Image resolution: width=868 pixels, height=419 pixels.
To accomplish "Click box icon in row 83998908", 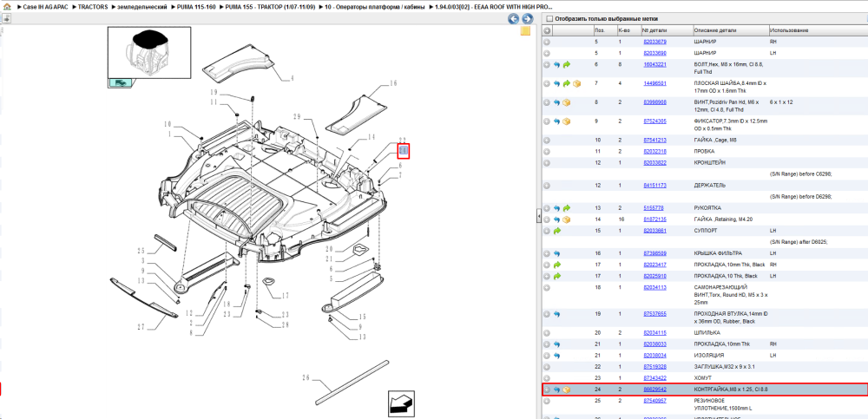I will pos(566,102).
